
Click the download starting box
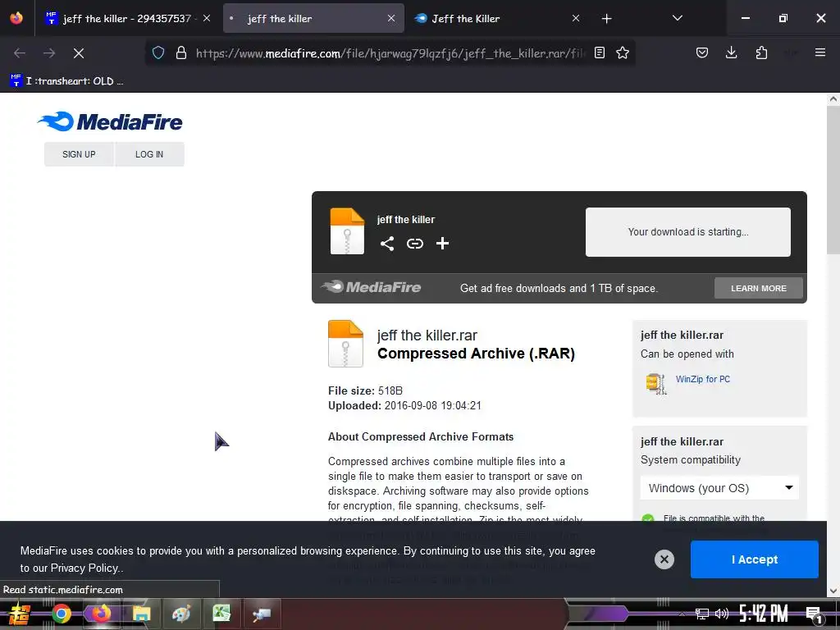[x=688, y=232]
